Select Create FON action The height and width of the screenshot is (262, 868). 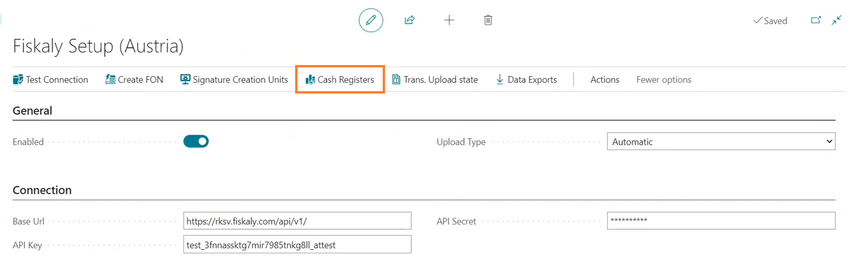(x=135, y=80)
